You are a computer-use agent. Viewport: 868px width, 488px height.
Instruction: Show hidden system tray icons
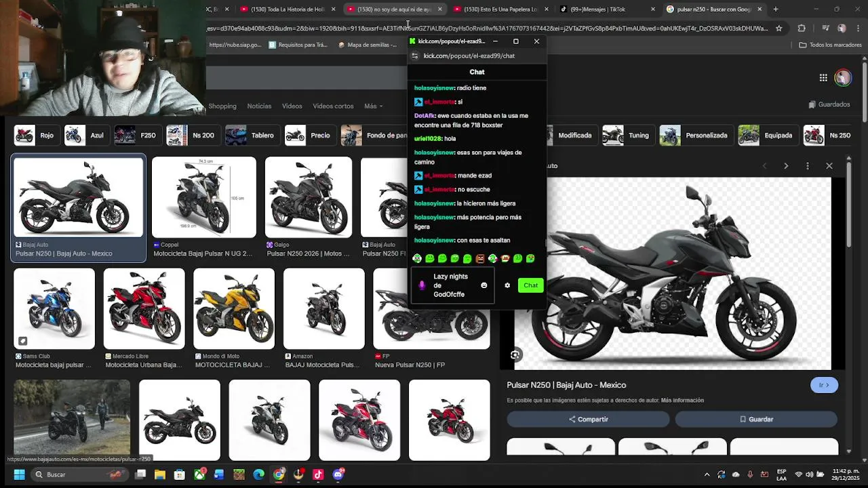pyautogui.click(x=707, y=474)
